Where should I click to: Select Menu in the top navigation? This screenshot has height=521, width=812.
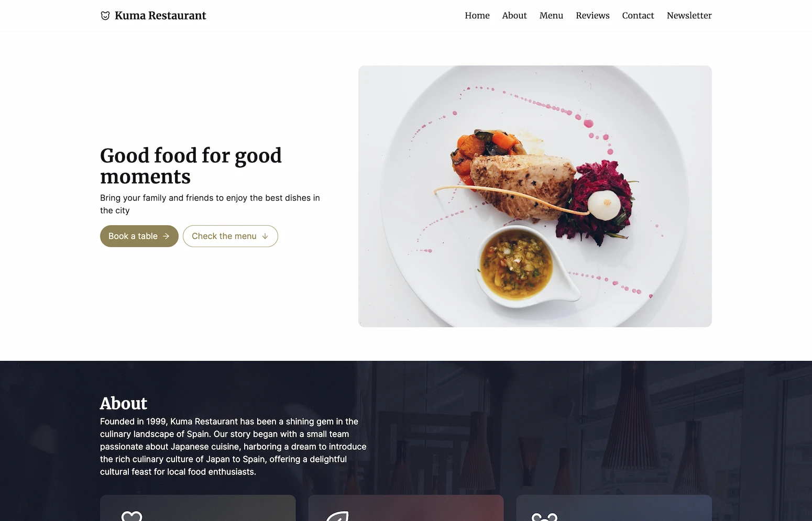[551, 16]
